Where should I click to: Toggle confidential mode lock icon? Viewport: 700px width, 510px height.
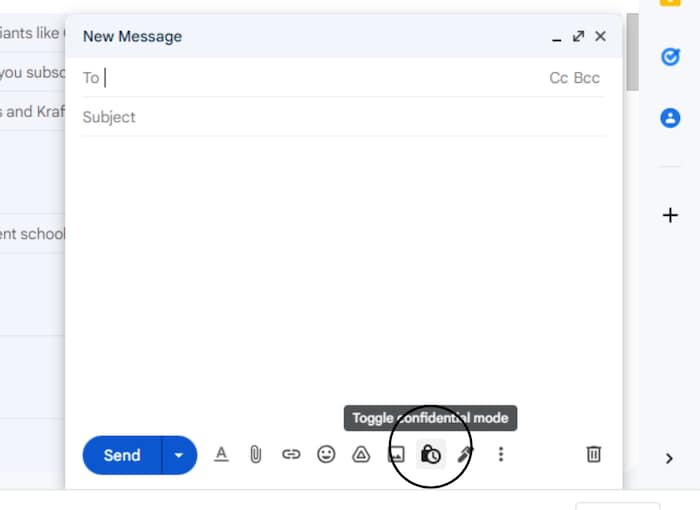[x=431, y=454]
